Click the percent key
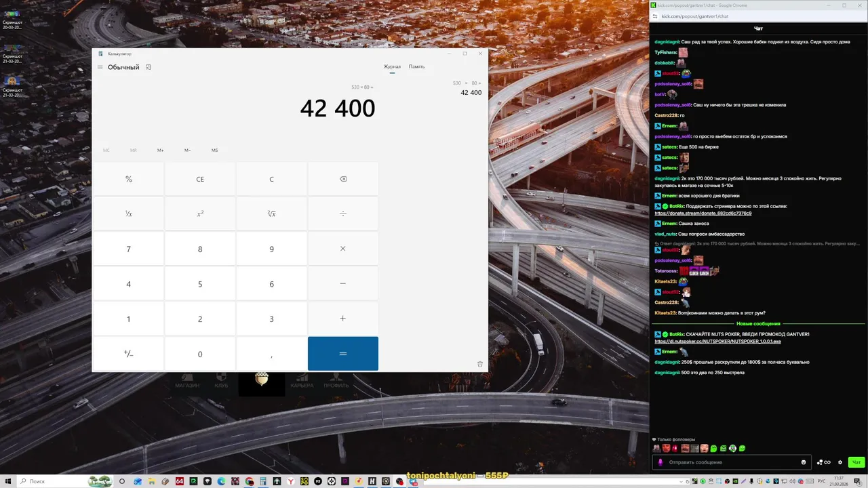 pos(129,179)
